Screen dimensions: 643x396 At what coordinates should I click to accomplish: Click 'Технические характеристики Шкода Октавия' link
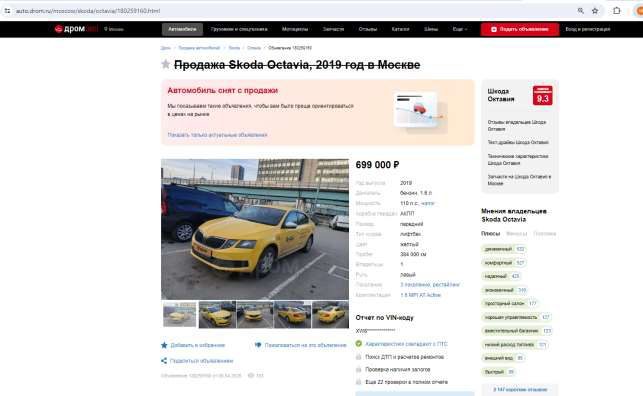coord(518,159)
